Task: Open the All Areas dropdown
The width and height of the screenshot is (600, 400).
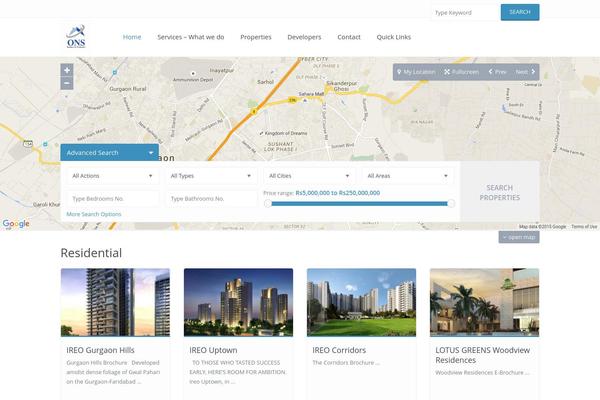Action: pos(408,176)
